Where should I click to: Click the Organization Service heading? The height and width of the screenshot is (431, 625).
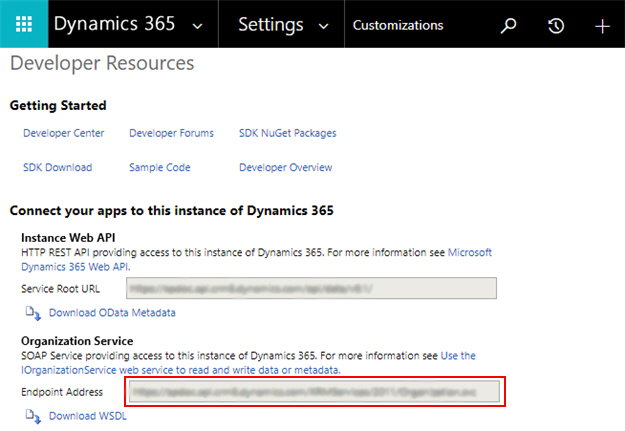[77, 341]
